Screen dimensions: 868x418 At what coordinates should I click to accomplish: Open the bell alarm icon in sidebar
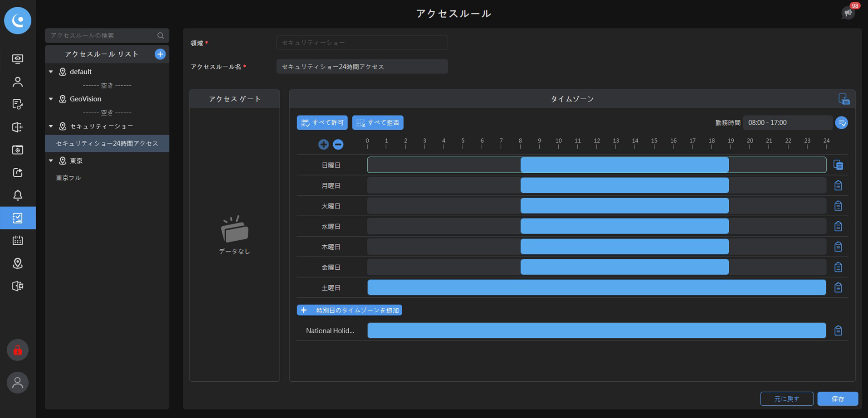[18, 195]
